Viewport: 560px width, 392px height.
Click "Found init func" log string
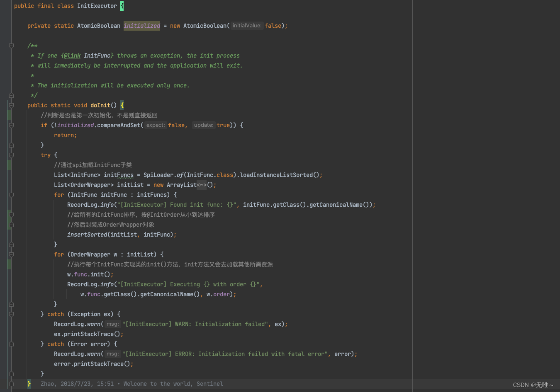coord(177,205)
